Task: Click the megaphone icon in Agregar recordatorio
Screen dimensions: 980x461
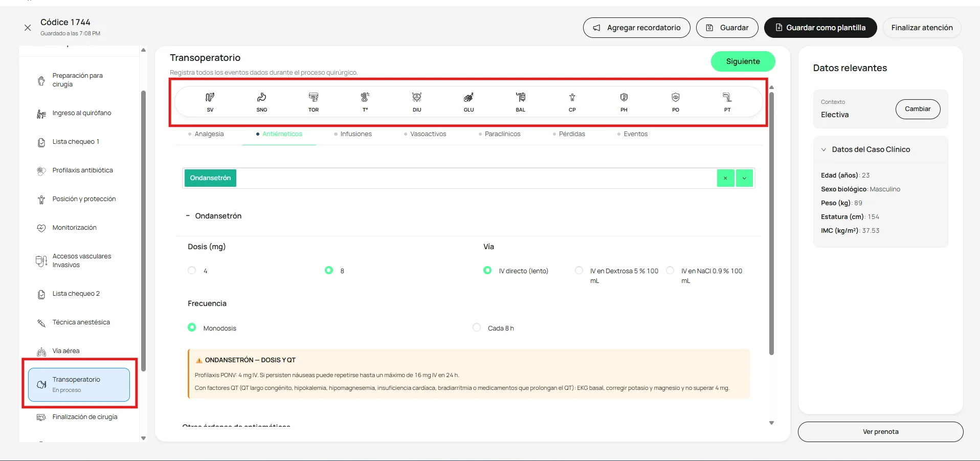Action: pyautogui.click(x=596, y=28)
